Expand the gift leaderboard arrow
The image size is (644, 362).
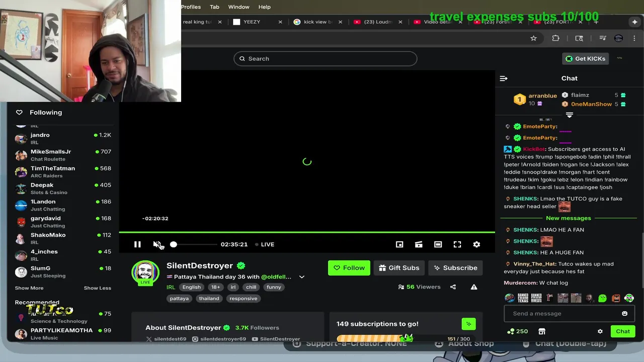pyautogui.click(x=570, y=115)
